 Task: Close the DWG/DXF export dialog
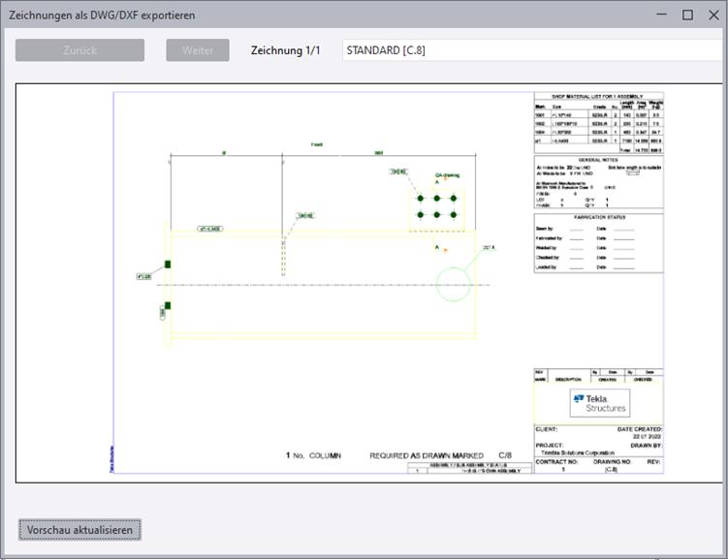[x=714, y=15]
